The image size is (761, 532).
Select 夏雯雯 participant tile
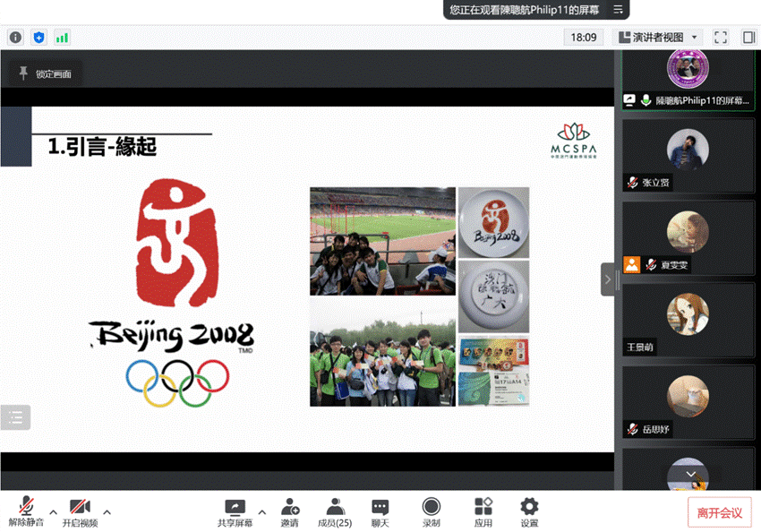688,238
